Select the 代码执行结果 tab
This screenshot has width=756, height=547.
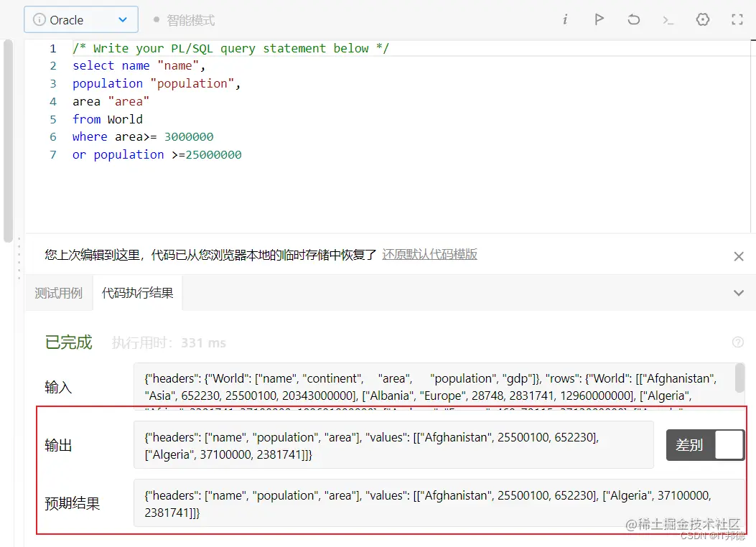[x=137, y=293]
